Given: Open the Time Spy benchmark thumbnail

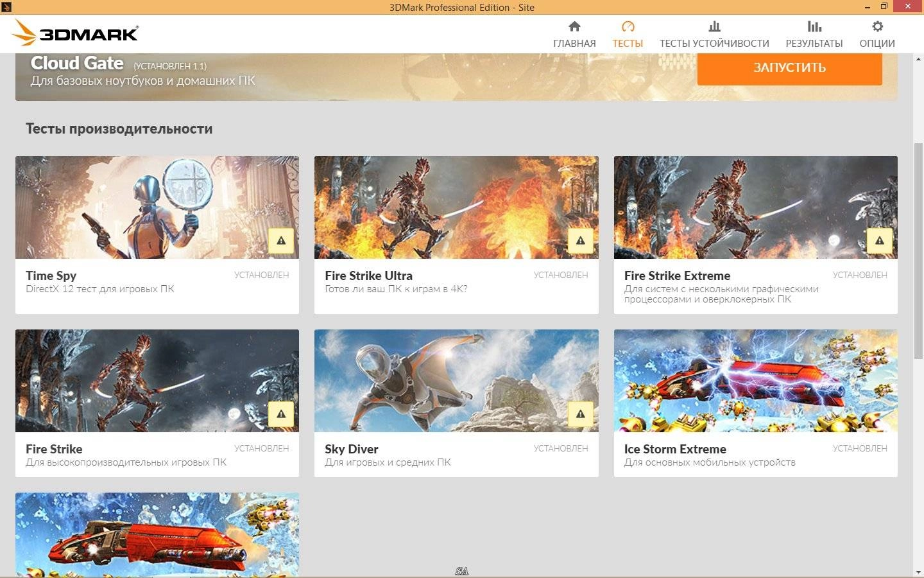Looking at the screenshot, I should [x=157, y=207].
